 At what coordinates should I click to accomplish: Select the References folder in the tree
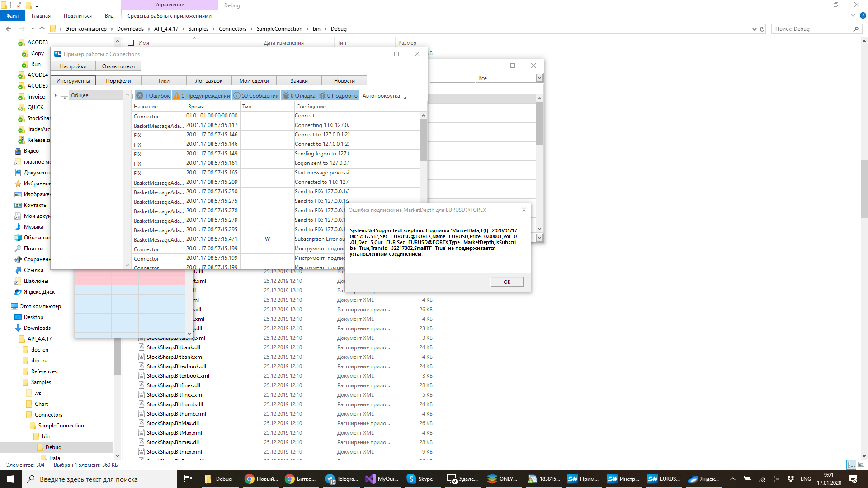(x=44, y=371)
